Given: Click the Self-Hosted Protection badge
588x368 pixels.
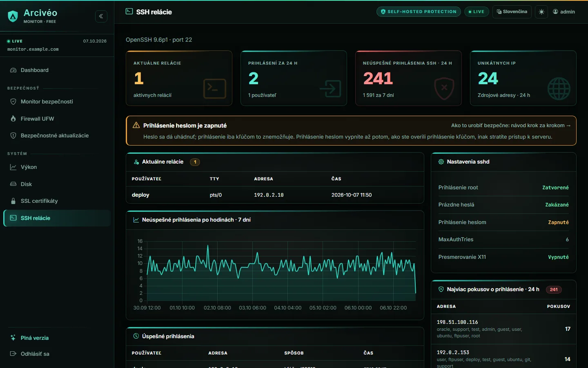Looking at the screenshot, I should 419,12.
